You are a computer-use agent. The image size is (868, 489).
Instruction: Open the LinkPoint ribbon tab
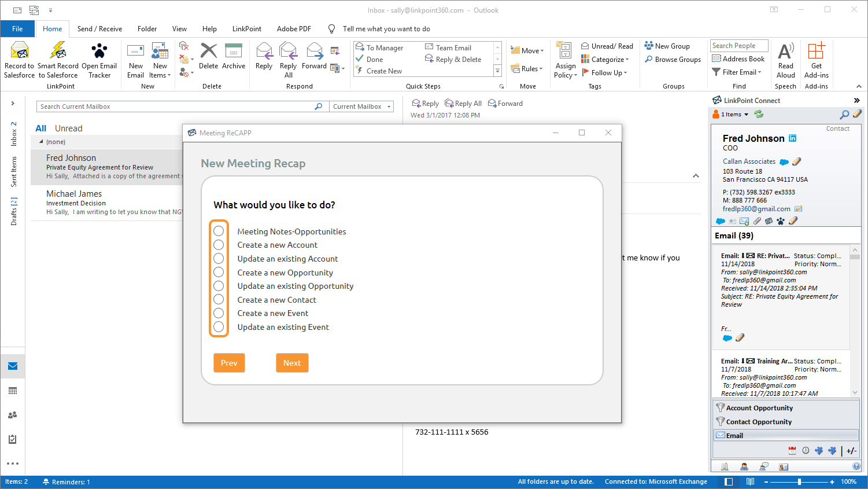click(x=247, y=29)
